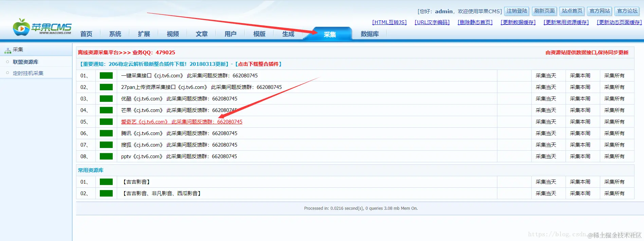Click the 更新常用资源缓存 link
The width and height of the screenshot is (644, 241).
pyautogui.click(x=566, y=22)
